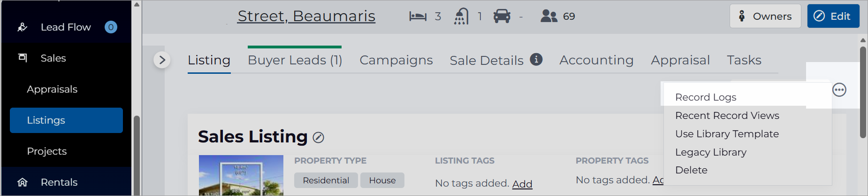868x196 pixels.
Task: Click the info icon next to Sale Details
Action: click(x=536, y=59)
